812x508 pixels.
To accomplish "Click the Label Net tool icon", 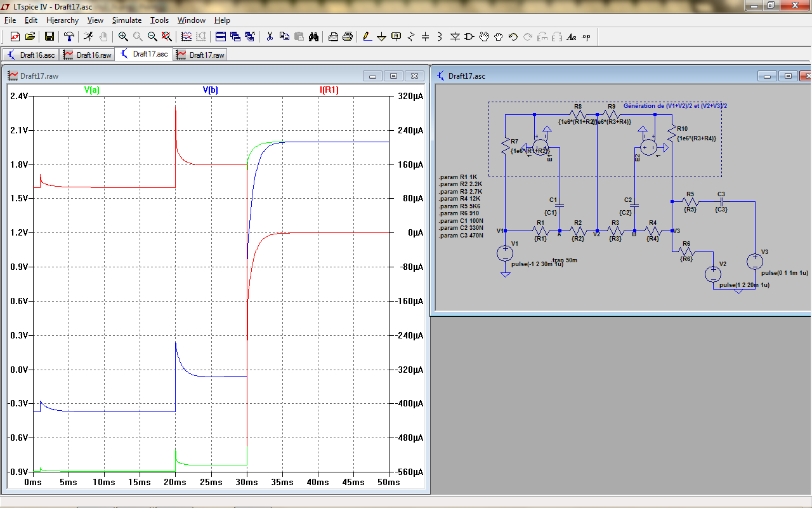I will (396, 37).
